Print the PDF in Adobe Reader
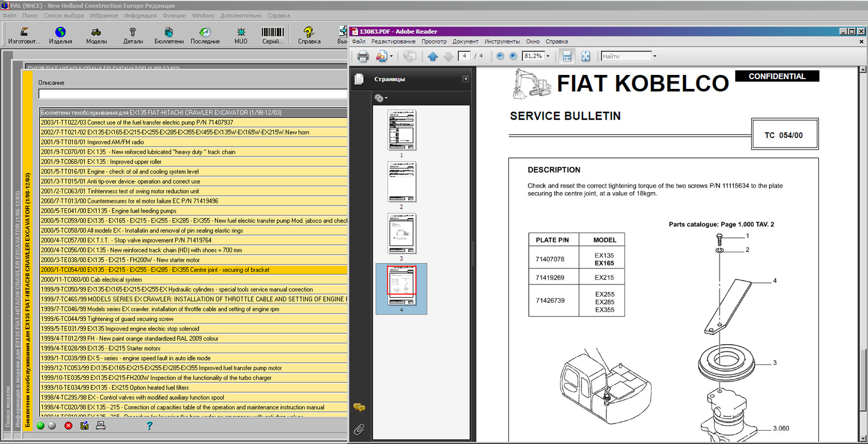Viewport: 868px width, 444px height. 362,57
